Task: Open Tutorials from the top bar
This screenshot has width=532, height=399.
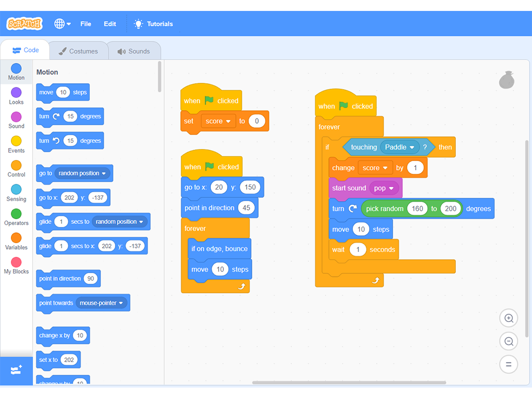Action: [153, 24]
